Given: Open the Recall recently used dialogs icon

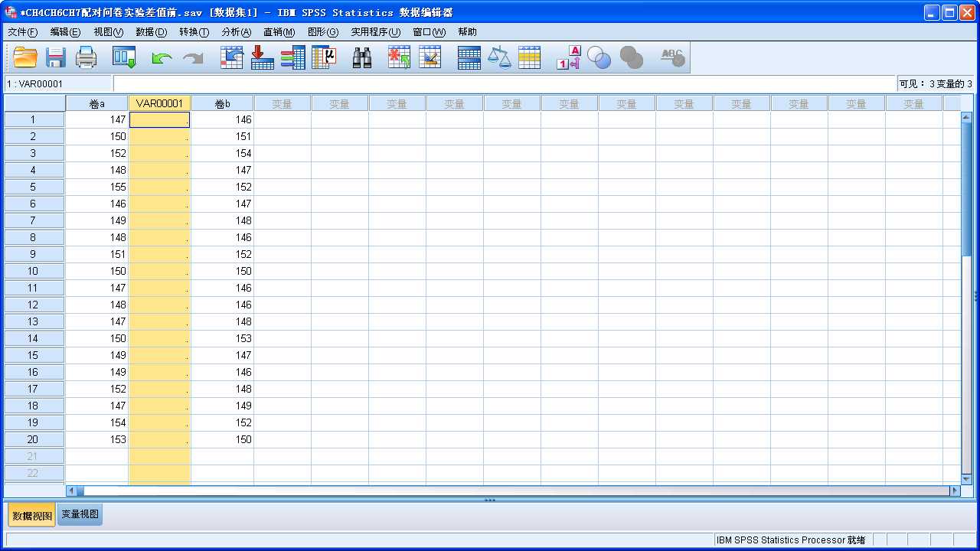Looking at the screenshot, I should [x=124, y=57].
